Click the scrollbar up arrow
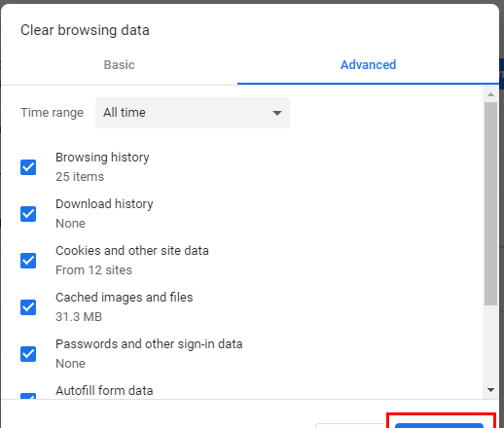Viewport: 504px width, 428px height. pos(490,94)
